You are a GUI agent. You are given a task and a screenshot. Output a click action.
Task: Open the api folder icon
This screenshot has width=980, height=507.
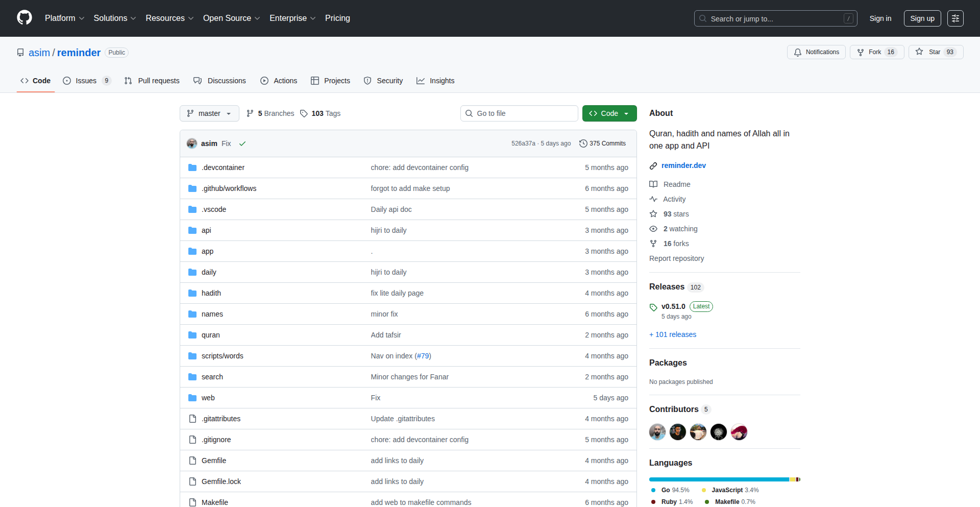[x=192, y=230]
